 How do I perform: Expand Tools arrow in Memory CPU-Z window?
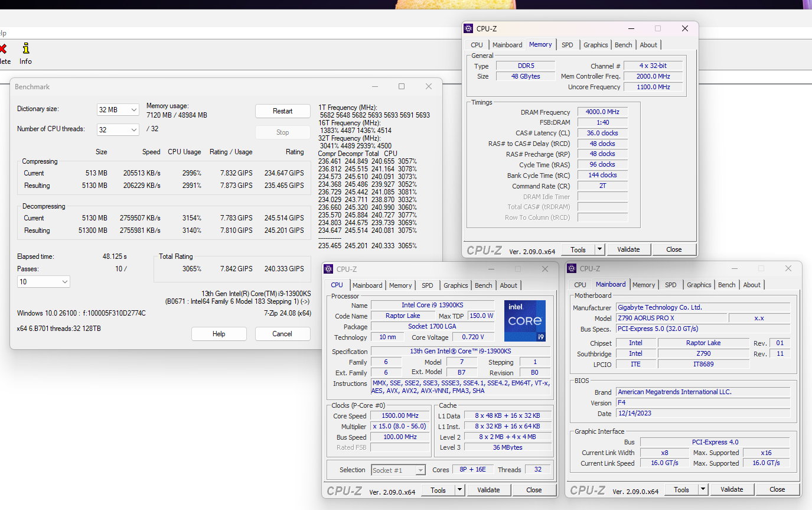pyautogui.click(x=599, y=249)
